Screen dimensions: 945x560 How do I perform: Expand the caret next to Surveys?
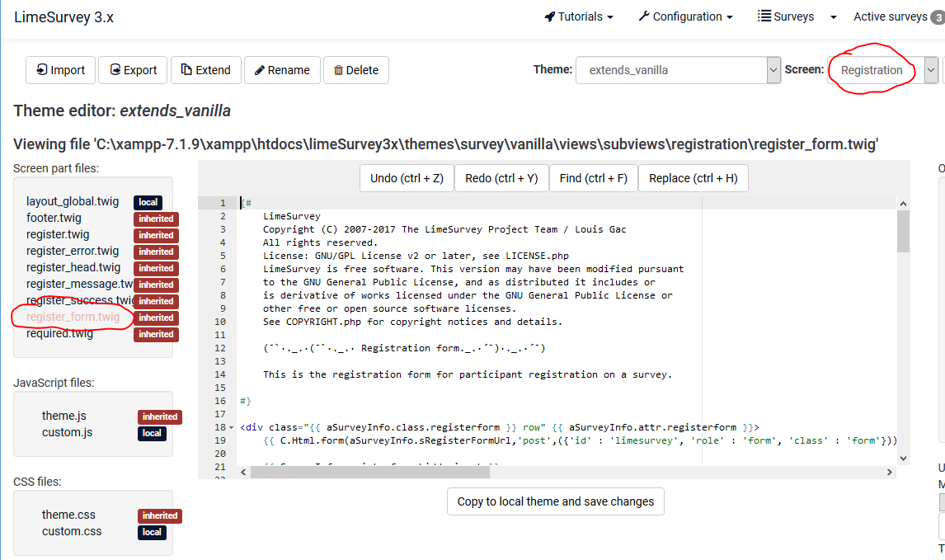point(834,17)
